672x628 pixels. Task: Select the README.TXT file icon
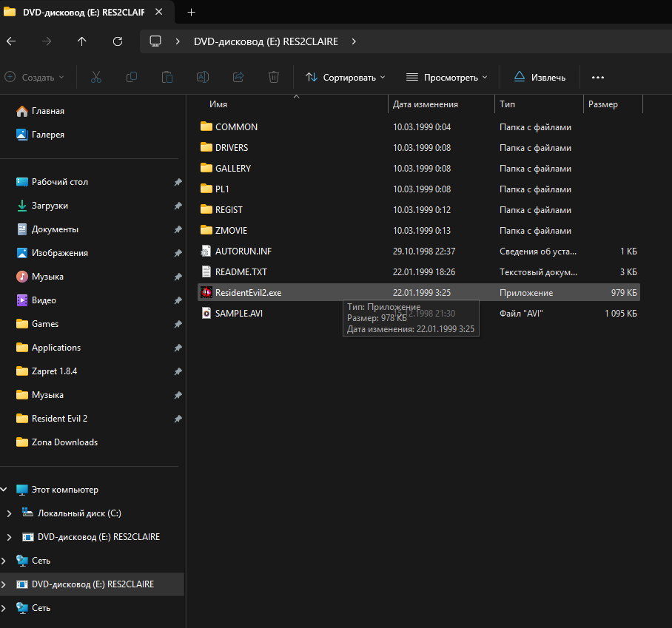coord(206,271)
